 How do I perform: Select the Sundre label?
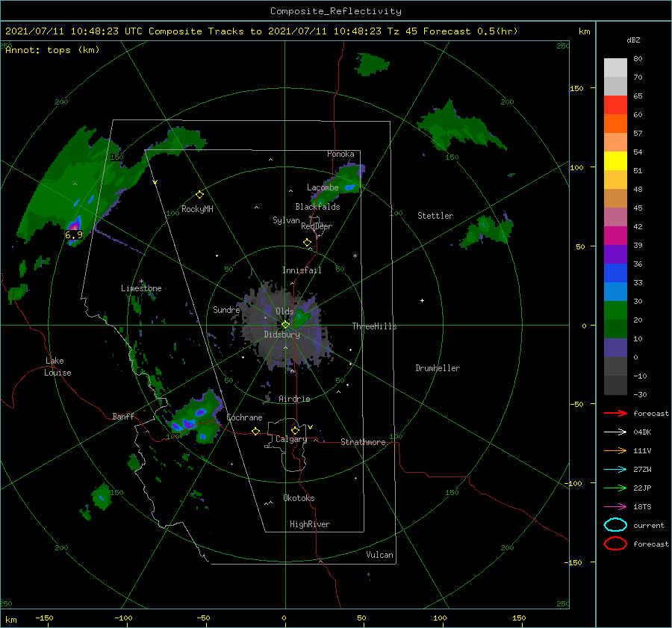click(226, 309)
